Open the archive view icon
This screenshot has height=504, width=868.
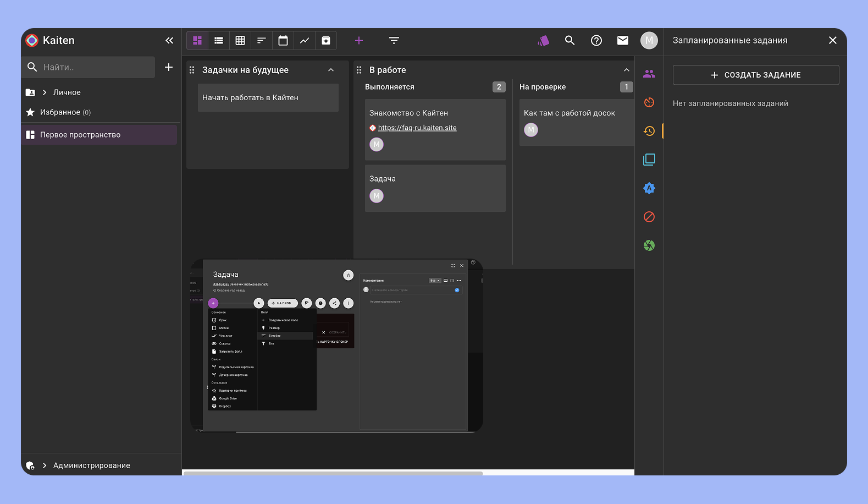(x=326, y=41)
